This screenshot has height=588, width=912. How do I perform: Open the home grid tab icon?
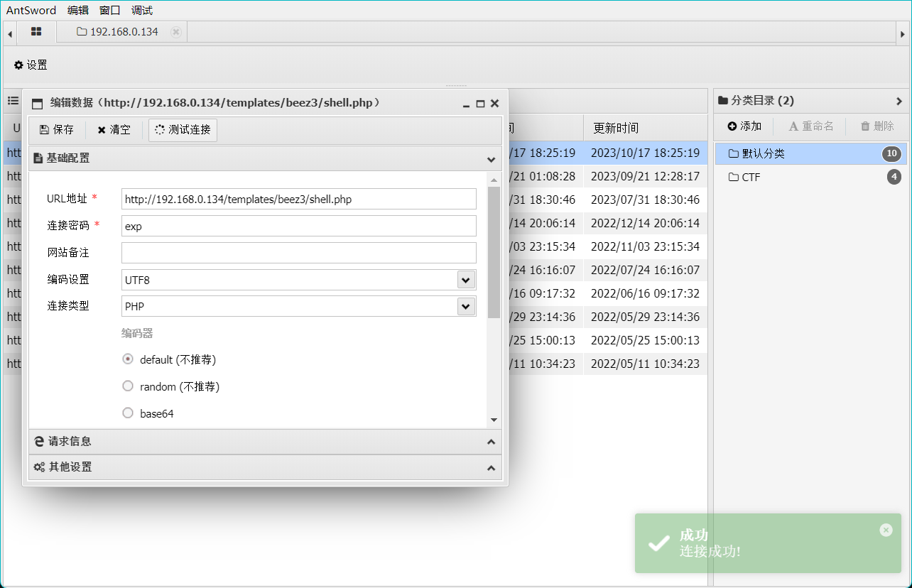pyautogui.click(x=36, y=32)
